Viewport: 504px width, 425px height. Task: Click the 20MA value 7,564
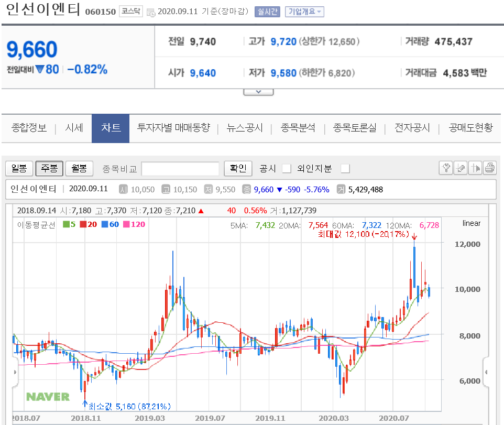click(x=318, y=225)
